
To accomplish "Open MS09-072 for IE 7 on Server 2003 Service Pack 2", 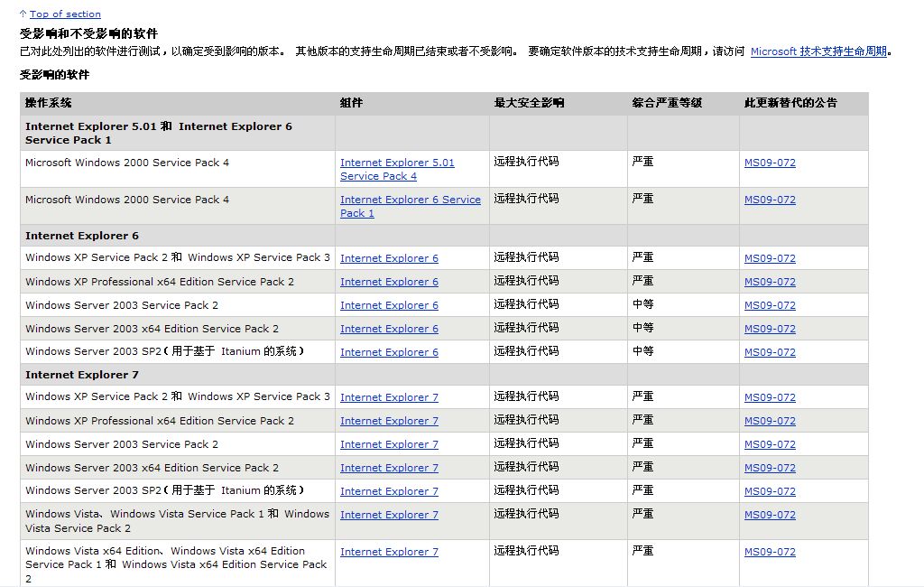I will (x=770, y=445).
